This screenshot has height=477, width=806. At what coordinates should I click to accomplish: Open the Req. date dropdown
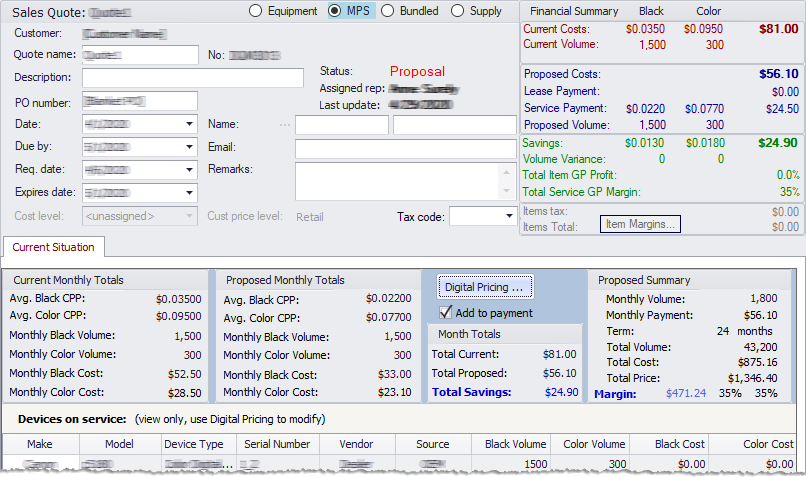click(189, 170)
